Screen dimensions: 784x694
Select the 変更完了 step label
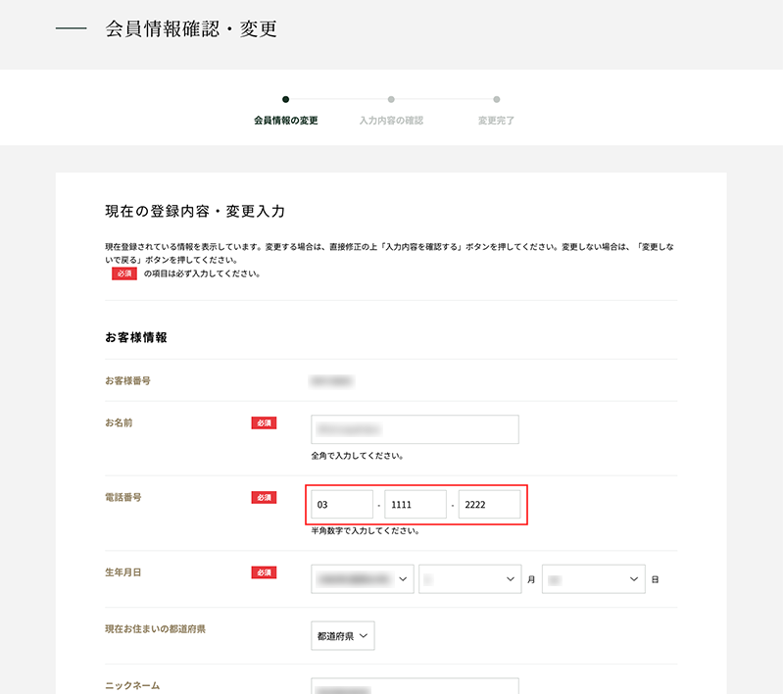coord(496,121)
